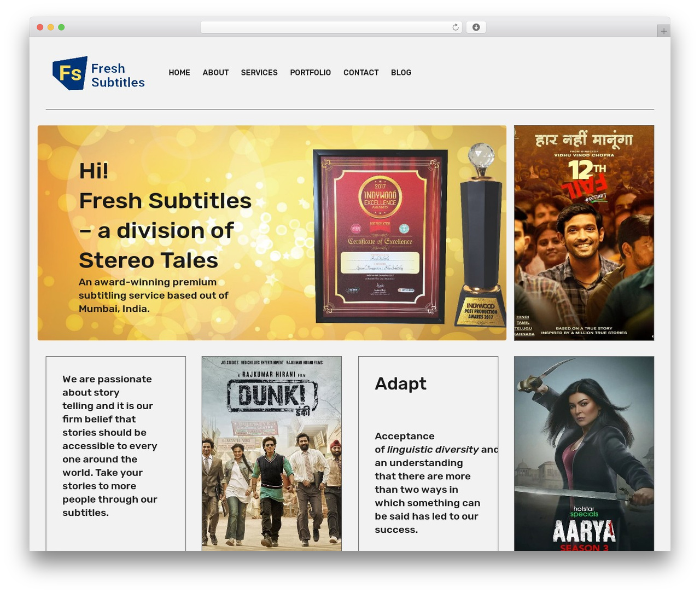Maximize the window with green button
700x593 pixels.
pyautogui.click(x=61, y=27)
